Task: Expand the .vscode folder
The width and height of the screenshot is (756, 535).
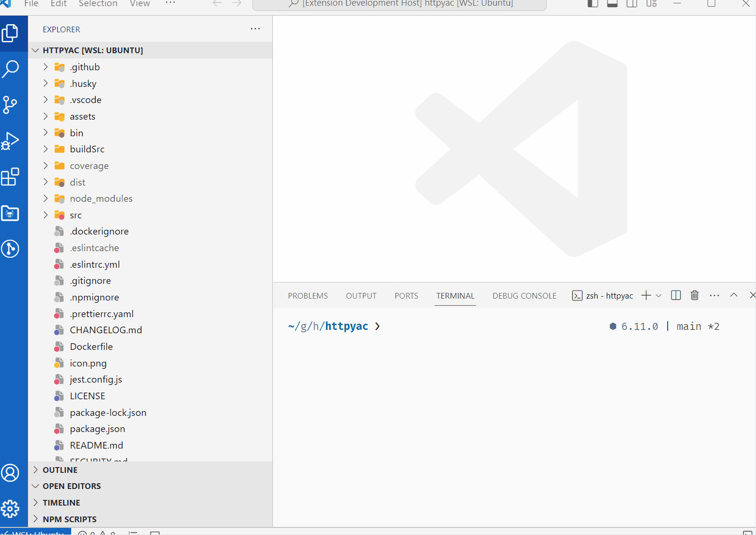Action: pyautogui.click(x=150, y=100)
